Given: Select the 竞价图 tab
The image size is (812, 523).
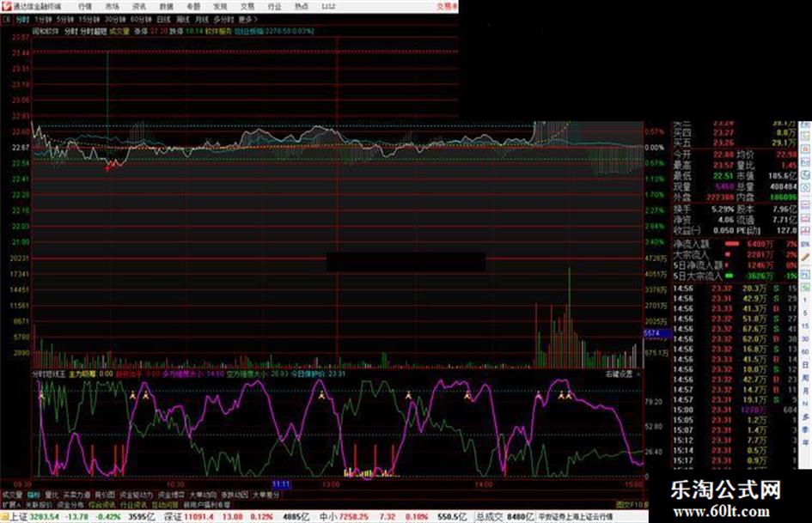Looking at the screenshot, I should tap(105, 495).
